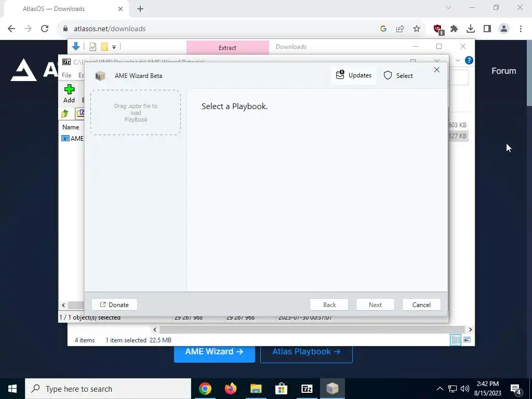Reload the atlasos.net page

[45, 29]
